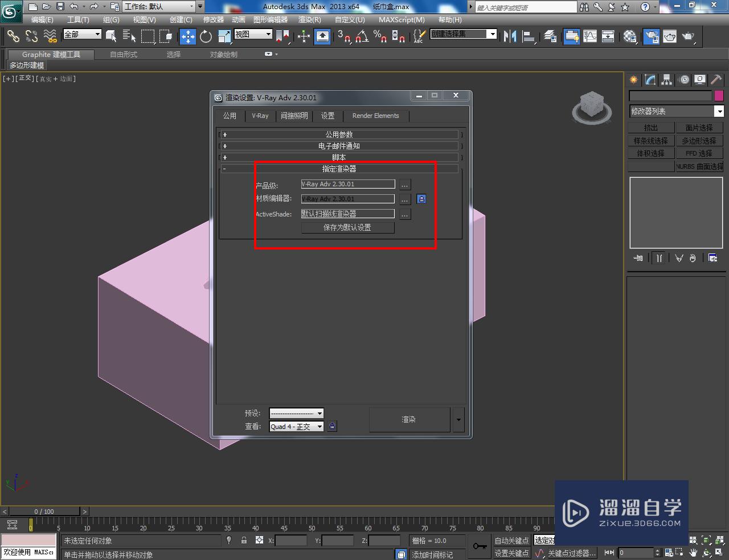Switch to the Utilities hammer panel
Image resolution: width=729 pixels, height=560 pixels.
click(x=716, y=80)
